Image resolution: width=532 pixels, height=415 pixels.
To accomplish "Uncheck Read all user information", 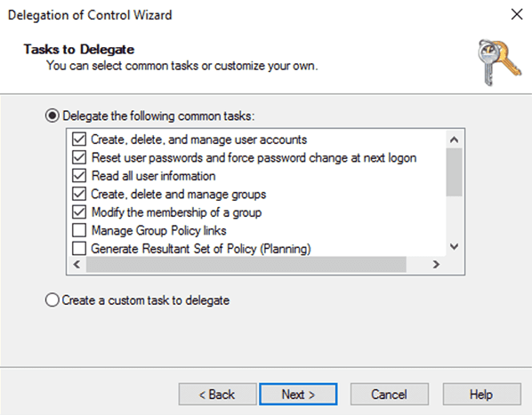I will [x=79, y=175].
